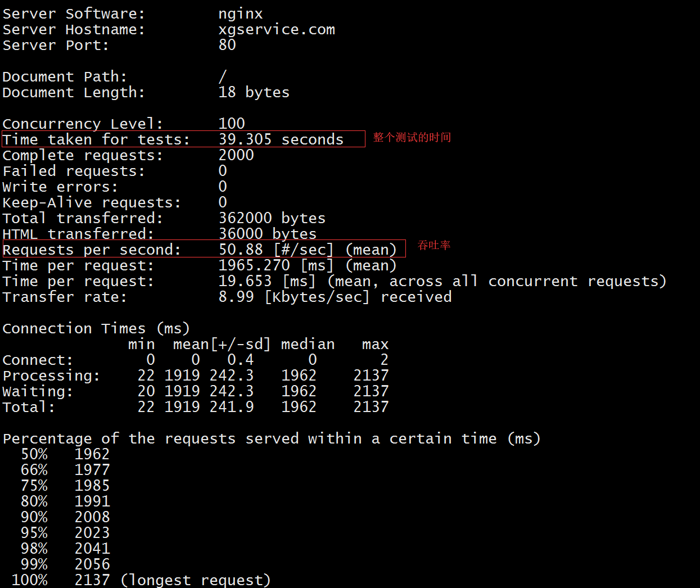700x588 pixels.
Task: Click the 19.653 ms time per request
Action: (245, 281)
